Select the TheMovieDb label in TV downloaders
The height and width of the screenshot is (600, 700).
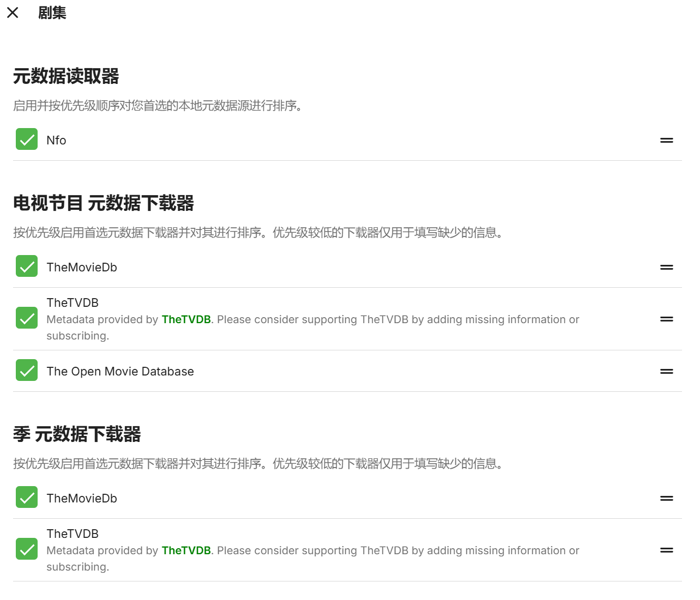(x=82, y=267)
